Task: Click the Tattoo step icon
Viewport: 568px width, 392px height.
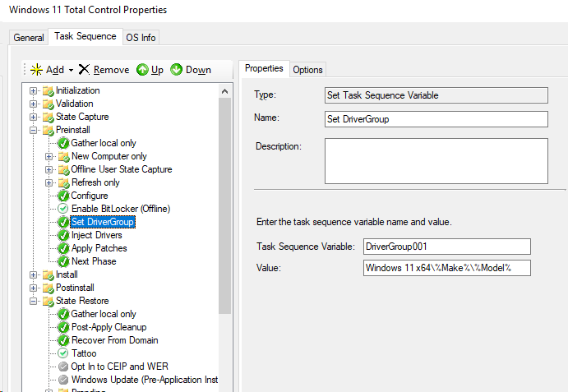Action: point(63,353)
